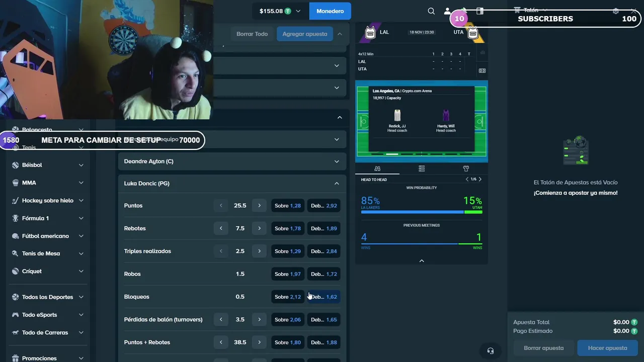Screen dimensions: 644x362
Task: Increase Puntos + Rebotes line above 38.5
Action: 259,342
